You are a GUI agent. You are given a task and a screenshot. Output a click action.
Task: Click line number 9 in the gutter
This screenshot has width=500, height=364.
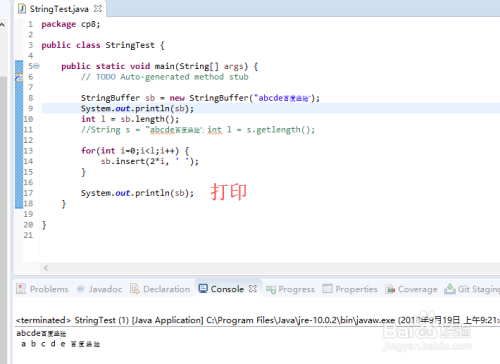[30, 109]
